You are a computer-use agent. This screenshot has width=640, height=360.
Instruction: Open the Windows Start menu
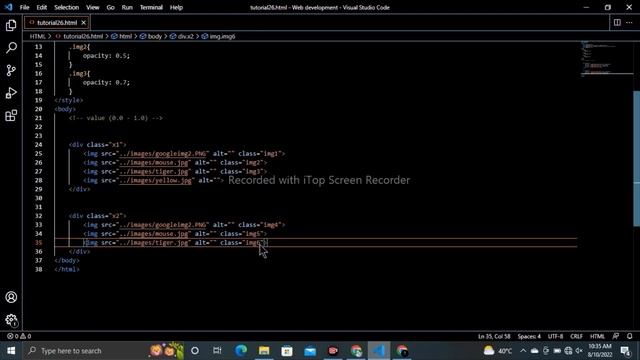click(x=11, y=351)
